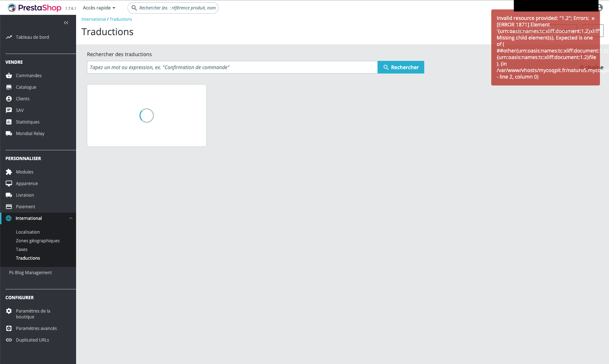This screenshot has height=364, width=609.
Task: Click the International globe icon
Action: (x=9, y=218)
